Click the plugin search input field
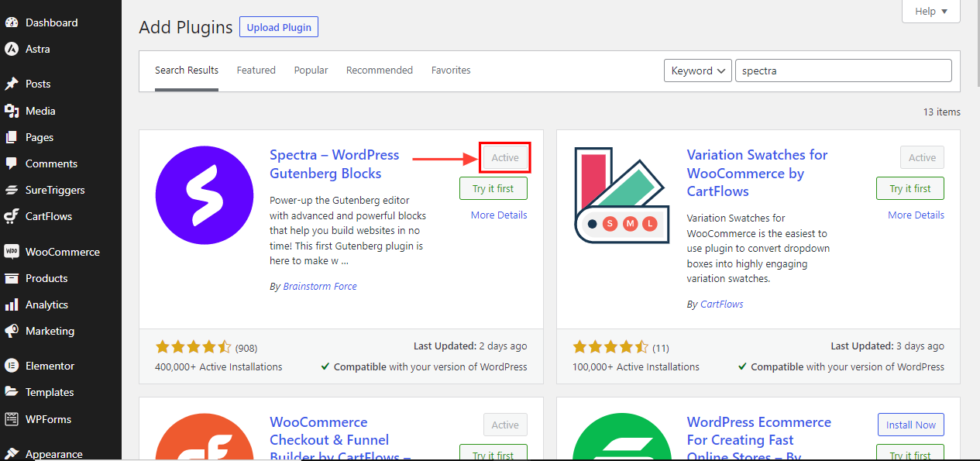980x461 pixels. point(843,71)
